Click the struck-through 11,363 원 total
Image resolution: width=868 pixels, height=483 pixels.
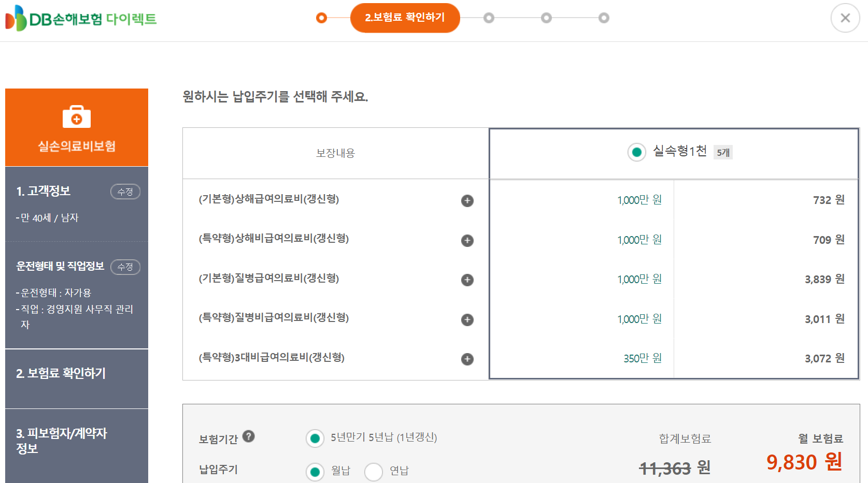point(675,468)
